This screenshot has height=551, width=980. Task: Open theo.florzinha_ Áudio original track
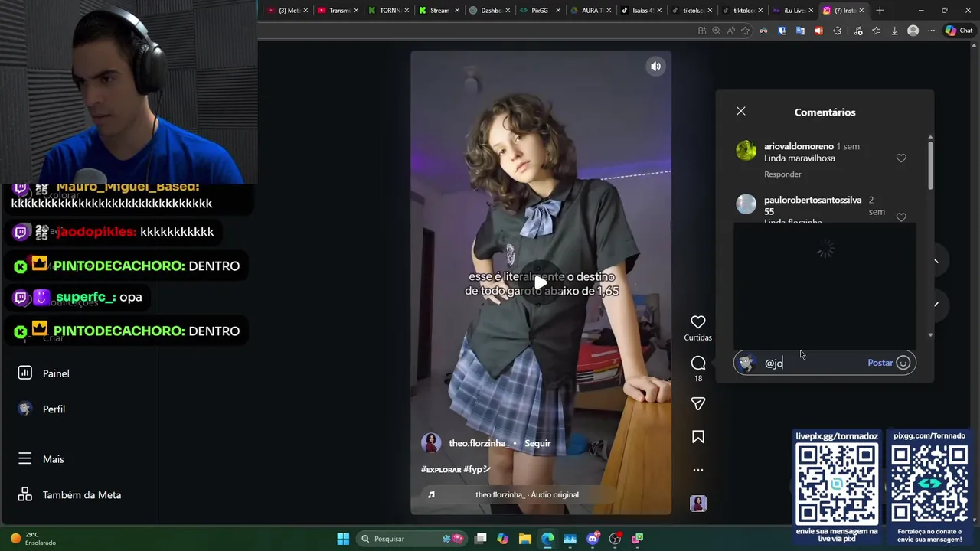527,494
